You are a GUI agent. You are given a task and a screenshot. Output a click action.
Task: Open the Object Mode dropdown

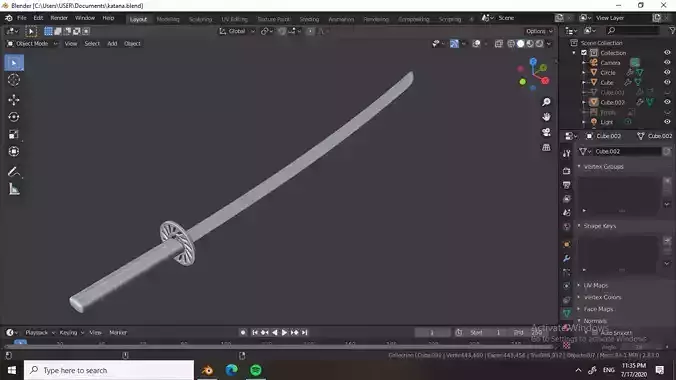coord(32,44)
